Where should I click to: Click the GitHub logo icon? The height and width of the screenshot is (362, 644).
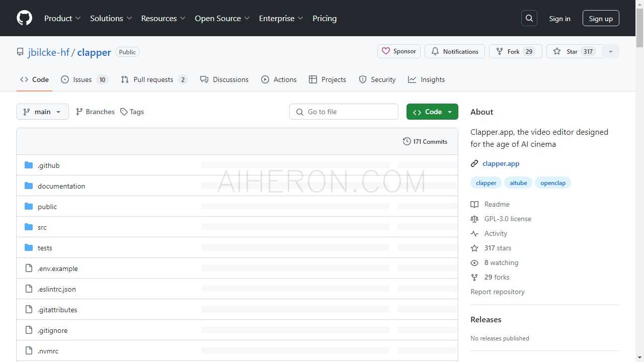(24, 18)
